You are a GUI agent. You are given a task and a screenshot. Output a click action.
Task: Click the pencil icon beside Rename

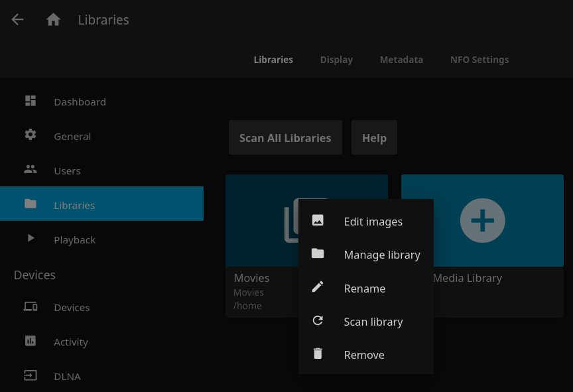[x=318, y=287]
